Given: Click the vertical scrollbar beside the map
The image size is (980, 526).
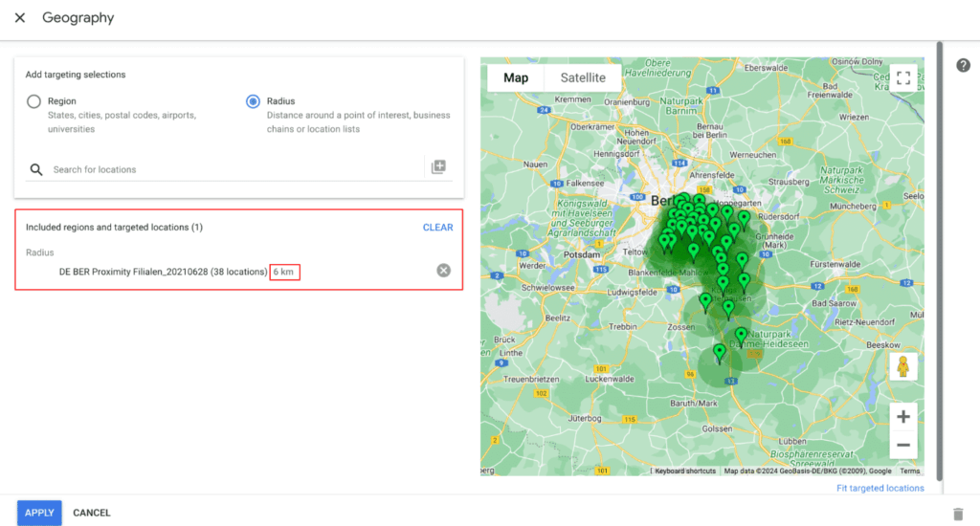Looking at the screenshot, I should pos(940,261).
